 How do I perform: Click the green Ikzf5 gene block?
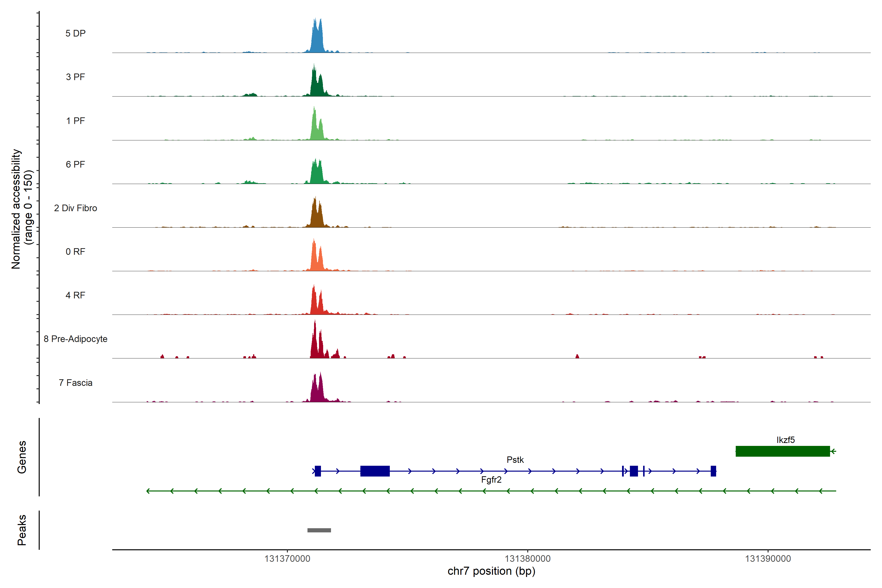[x=783, y=451]
